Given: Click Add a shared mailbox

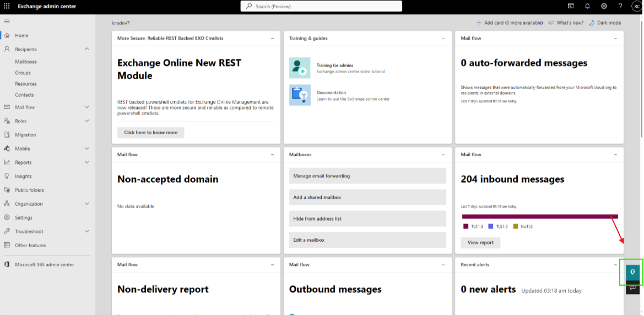Looking at the screenshot, I should [x=367, y=197].
